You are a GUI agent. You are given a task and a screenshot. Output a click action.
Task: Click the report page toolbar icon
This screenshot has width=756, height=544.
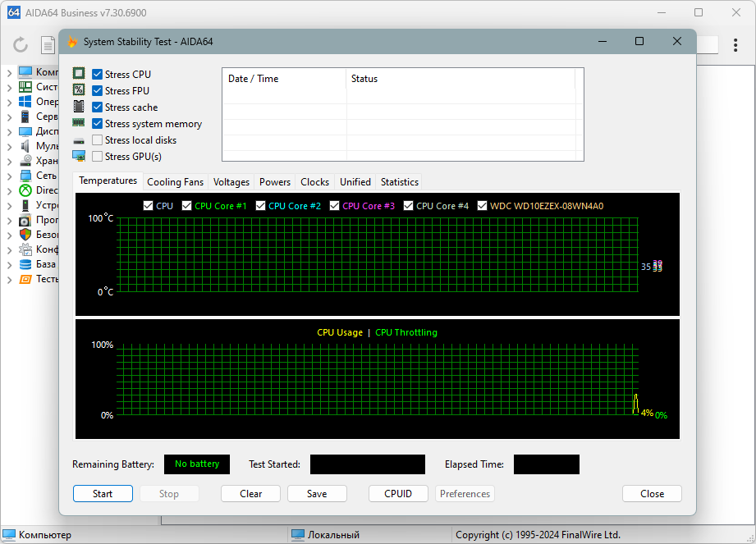coord(48,45)
